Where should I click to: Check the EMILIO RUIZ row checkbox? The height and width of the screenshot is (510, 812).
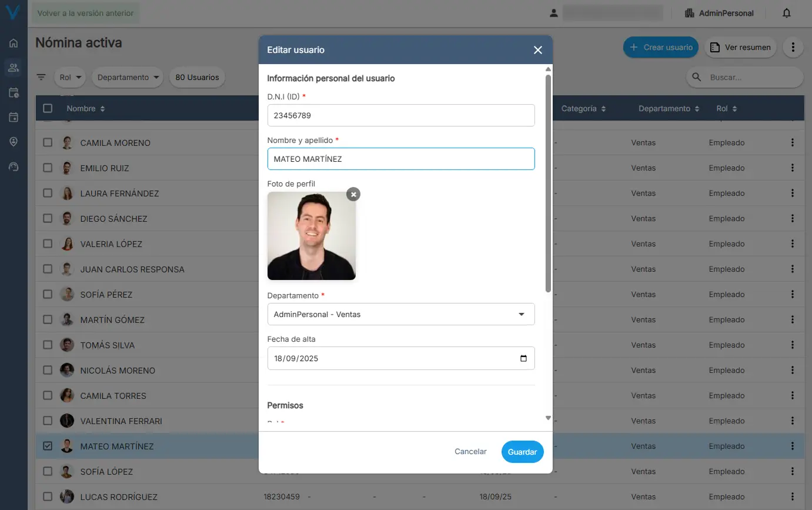tap(48, 168)
